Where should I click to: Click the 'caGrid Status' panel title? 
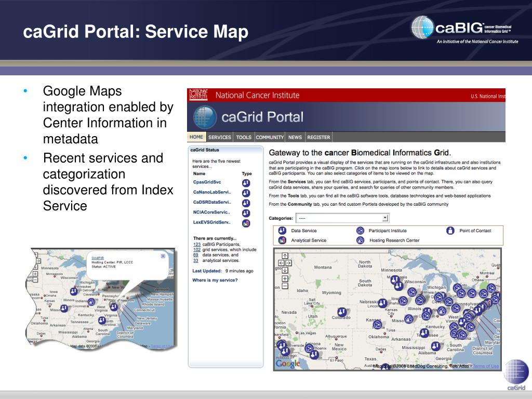pyautogui.click(x=205, y=150)
